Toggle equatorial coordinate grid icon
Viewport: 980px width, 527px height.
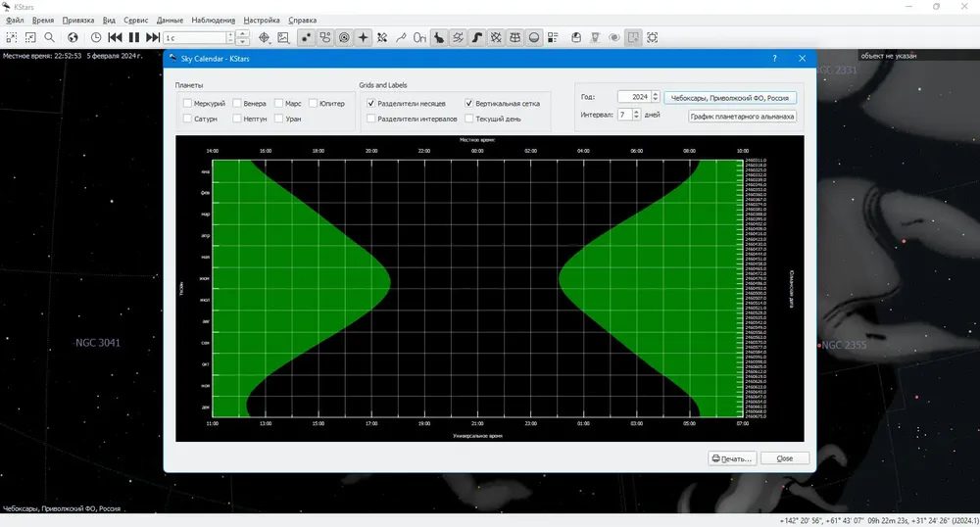(496, 37)
